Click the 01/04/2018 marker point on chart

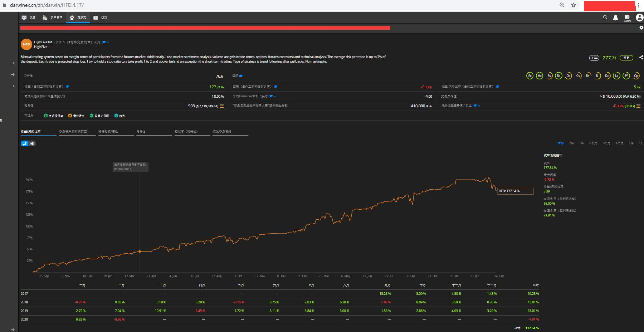click(140, 252)
